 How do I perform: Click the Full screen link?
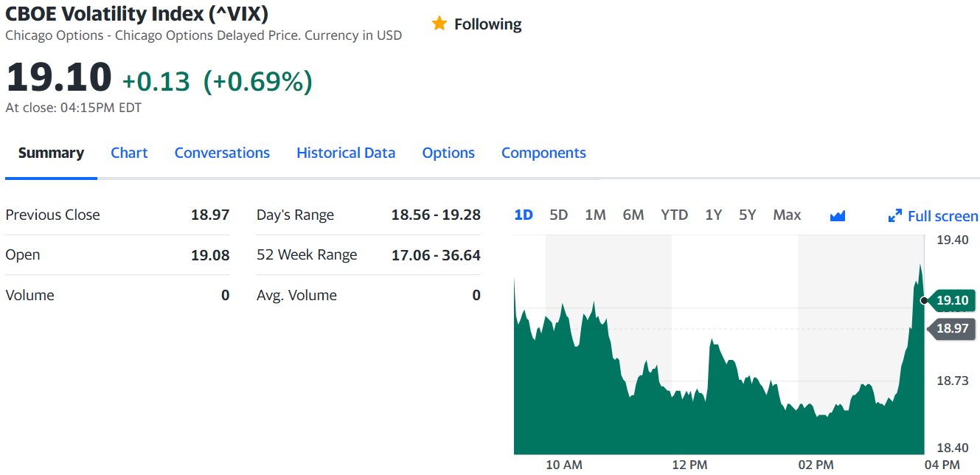pos(942,216)
